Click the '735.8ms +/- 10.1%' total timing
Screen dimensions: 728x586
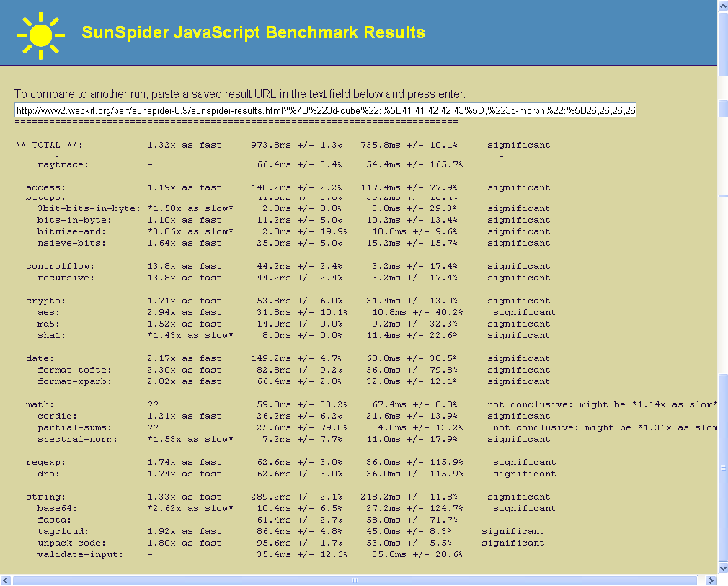click(x=409, y=146)
